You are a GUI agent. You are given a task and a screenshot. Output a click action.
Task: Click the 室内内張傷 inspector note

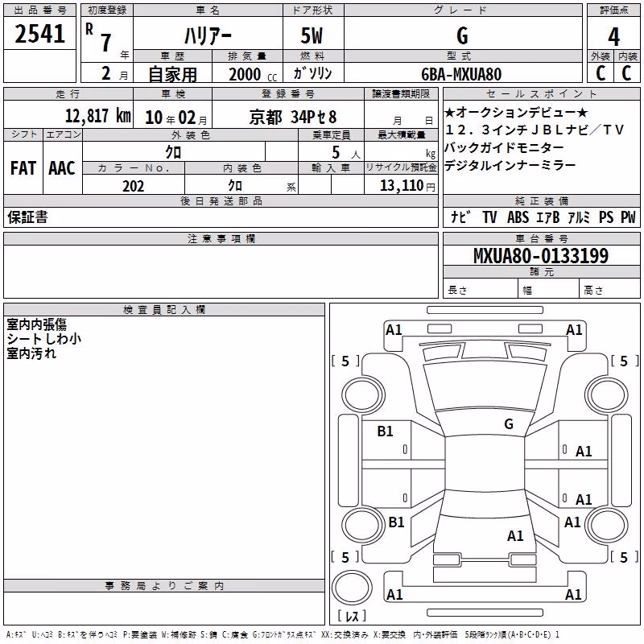click(36, 324)
